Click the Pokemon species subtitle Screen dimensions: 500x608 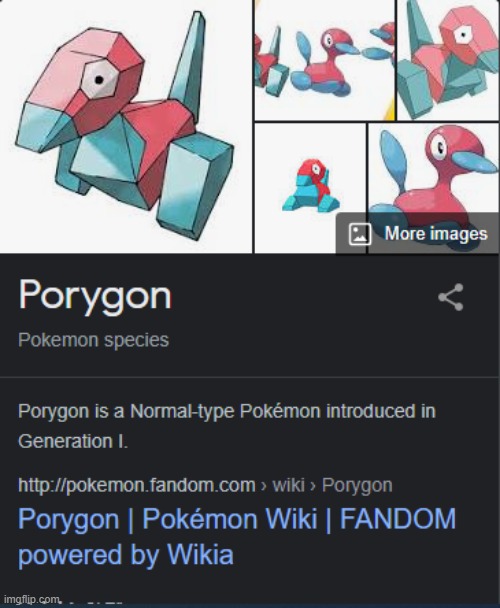[x=93, y=340]
